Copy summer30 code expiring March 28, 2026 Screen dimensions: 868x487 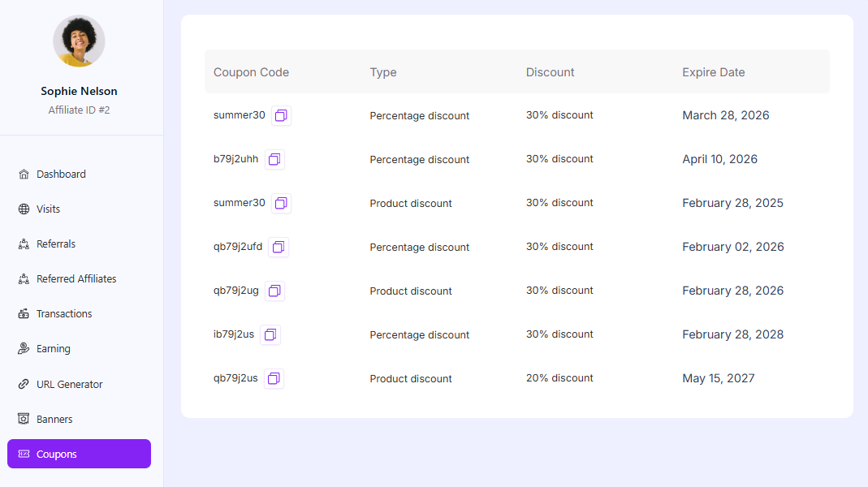coord(281,116)
